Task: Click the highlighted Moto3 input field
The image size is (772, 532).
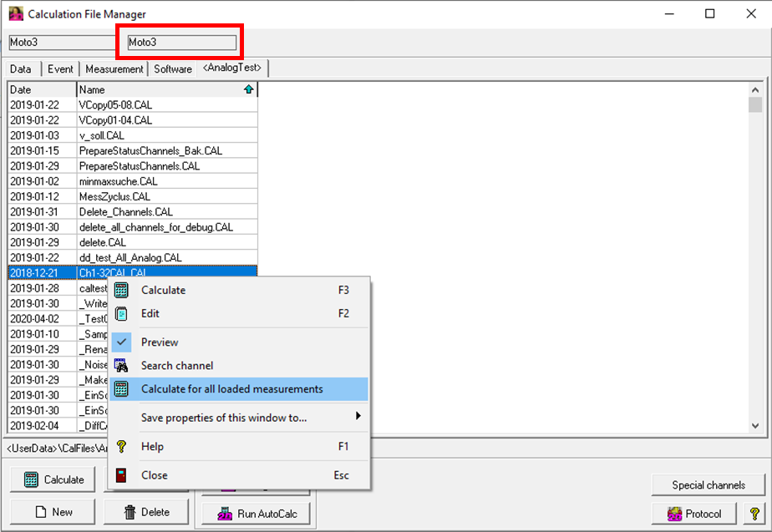Action: (181, 42)
